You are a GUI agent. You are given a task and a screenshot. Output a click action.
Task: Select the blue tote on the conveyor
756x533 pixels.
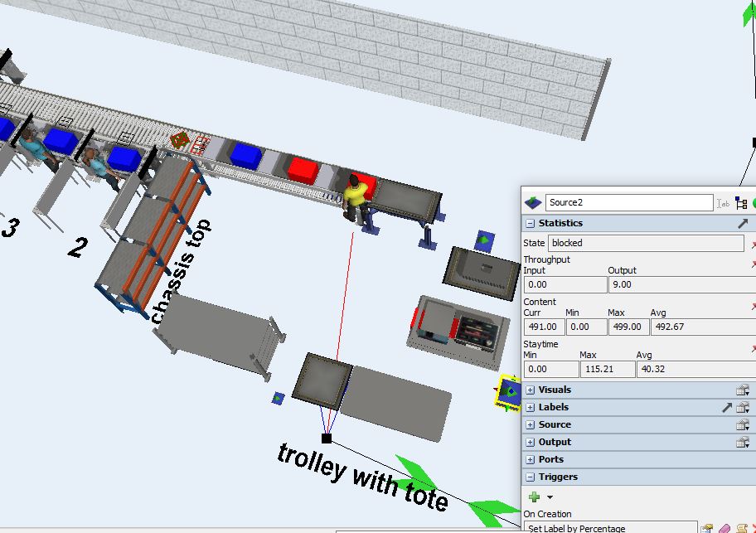click(246, 154)
